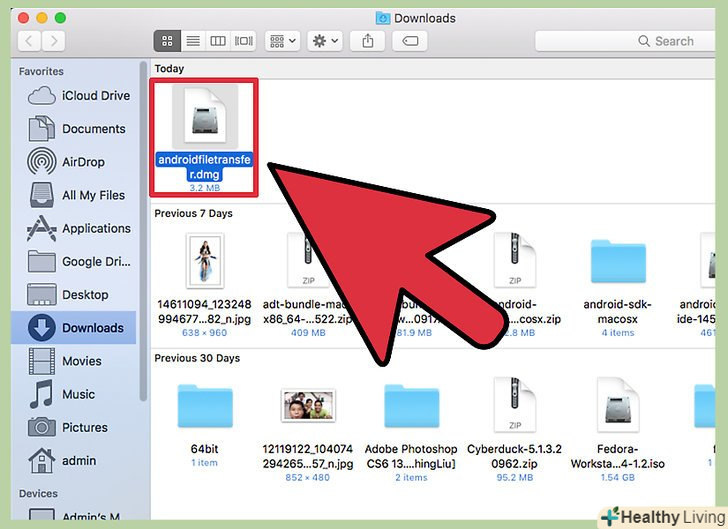
Task: Click the Favorites sidebar heading
Action: 41,72
